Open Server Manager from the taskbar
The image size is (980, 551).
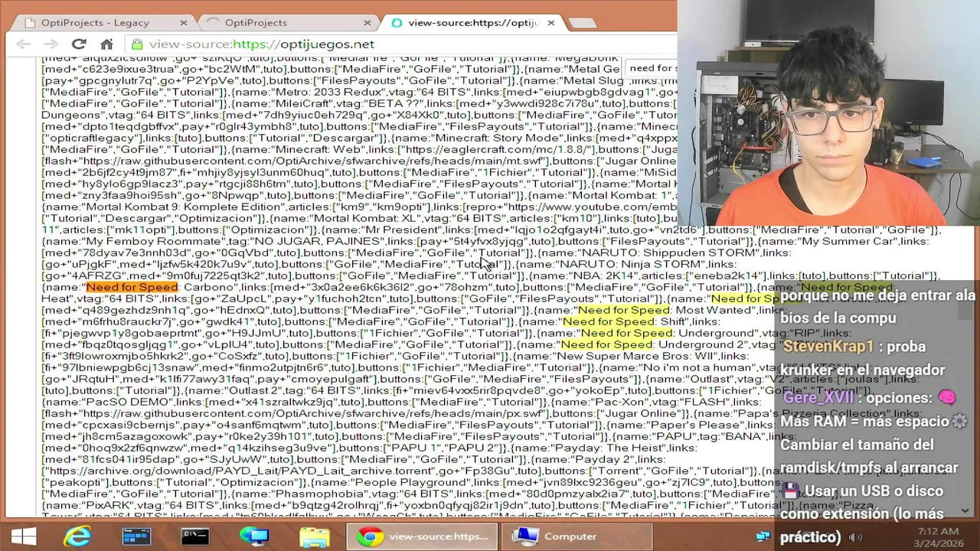[136, 536]
